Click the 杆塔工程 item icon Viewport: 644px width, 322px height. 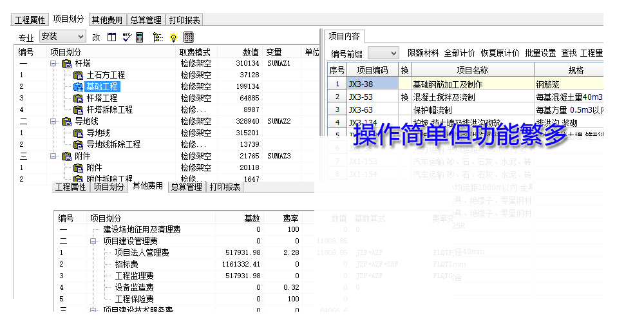click(x=79, y=98)
